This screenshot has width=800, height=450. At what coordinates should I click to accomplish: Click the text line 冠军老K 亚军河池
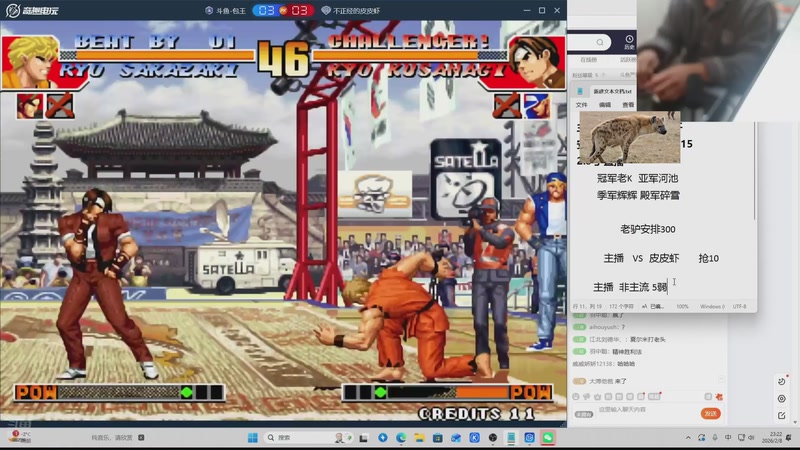[x=637, y=178]
